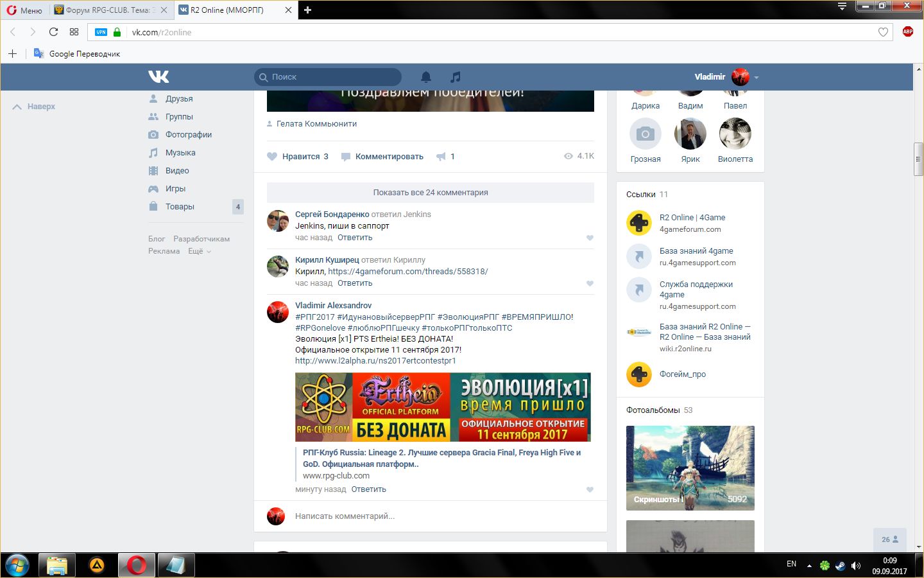Screen dimensions: 924x578
Task: Open the Скриншоты photo album
Action: (690, 468)
